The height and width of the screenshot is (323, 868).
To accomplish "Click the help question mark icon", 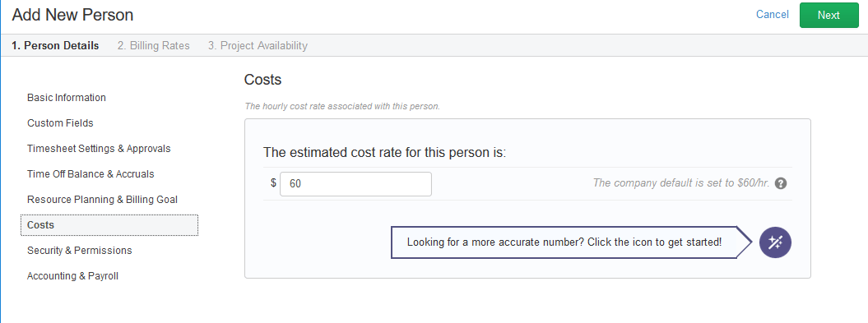I will pos(781,183).
